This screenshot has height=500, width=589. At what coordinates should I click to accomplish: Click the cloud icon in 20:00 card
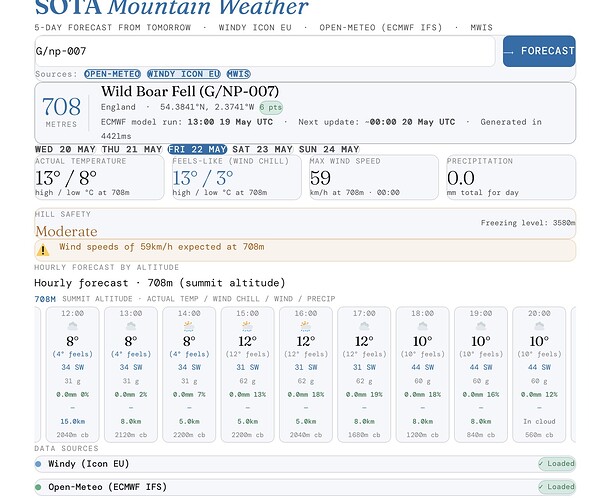[x=539, y=326]
